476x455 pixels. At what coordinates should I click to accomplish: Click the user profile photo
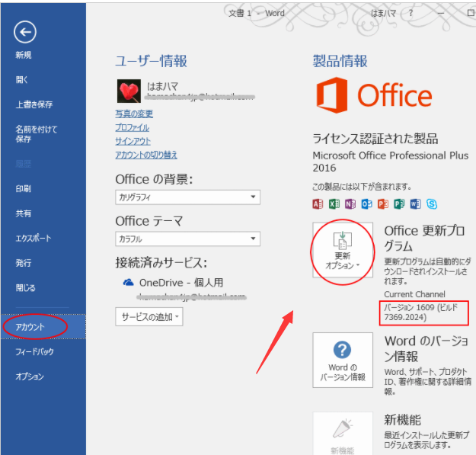tap(129, 91)
